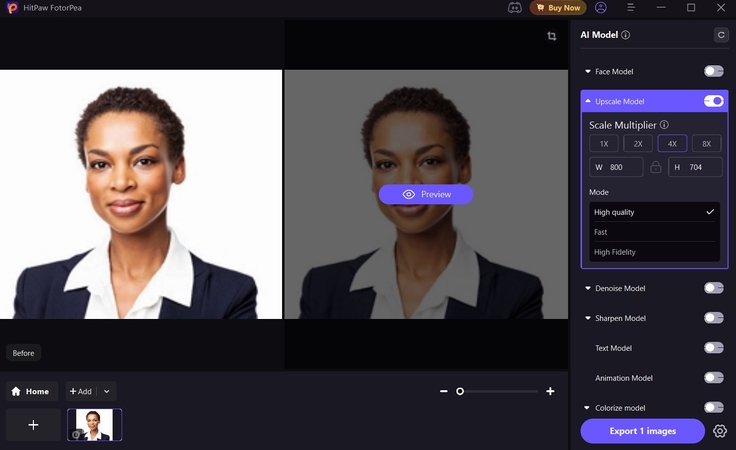Select High Fidelity mode
Image resolution: width=736 pixels, height=450 pixels.
pos(654,252)
